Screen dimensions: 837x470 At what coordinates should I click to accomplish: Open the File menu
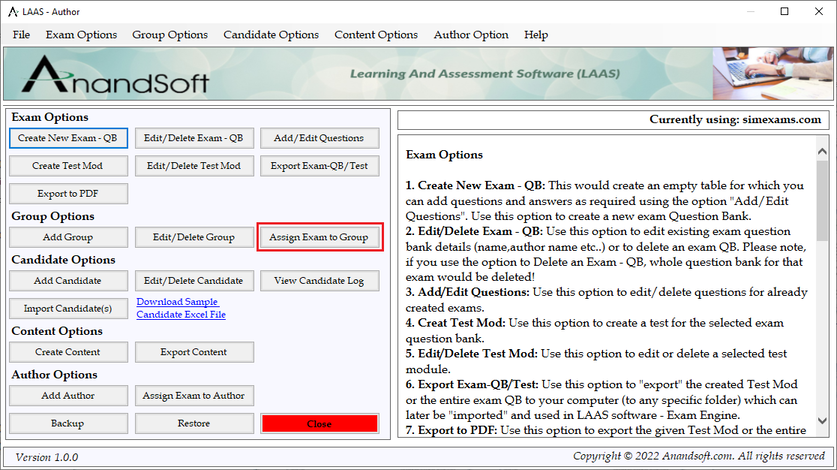tap(21, 35)
